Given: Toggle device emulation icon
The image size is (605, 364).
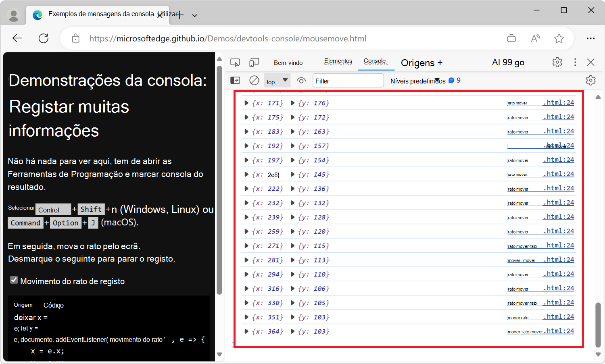Looking at the screenshot, I should pyautogui.click(x=254, y=62).
